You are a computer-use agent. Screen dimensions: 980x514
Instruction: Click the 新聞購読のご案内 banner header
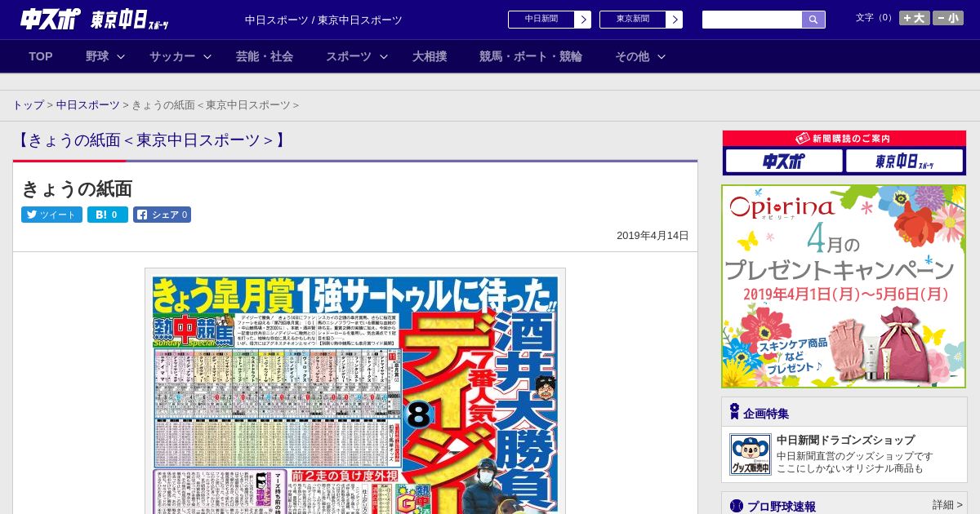point(844,139)
